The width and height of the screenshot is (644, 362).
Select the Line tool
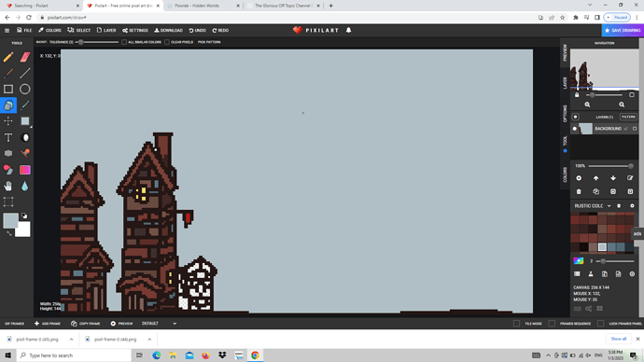click(25, 73)
